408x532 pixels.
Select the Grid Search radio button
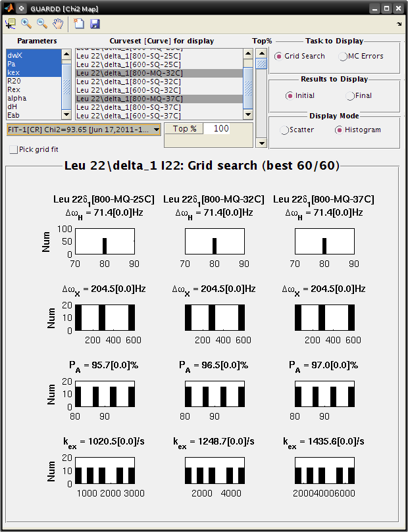pyautogui.click(x=278, y=57)
